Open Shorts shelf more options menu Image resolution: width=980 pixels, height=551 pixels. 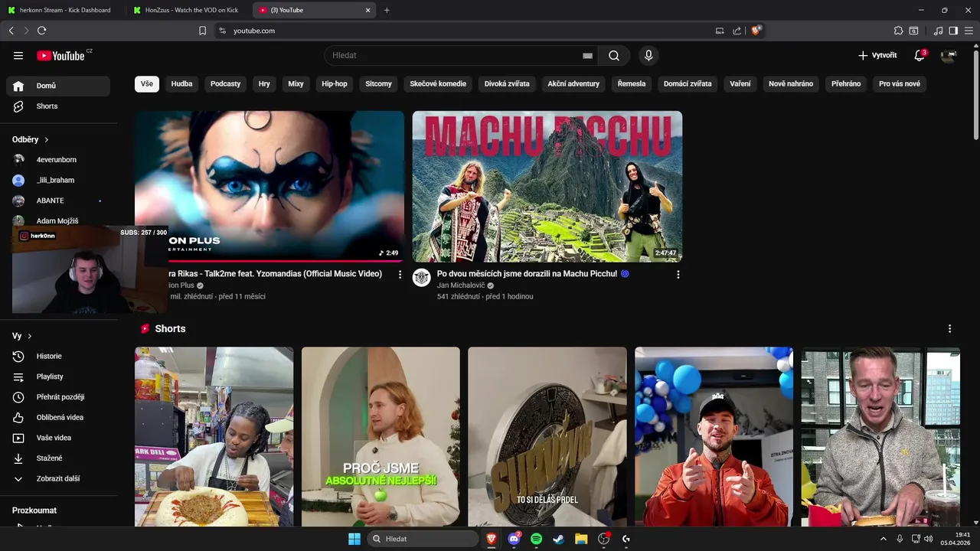click(949, 328)
